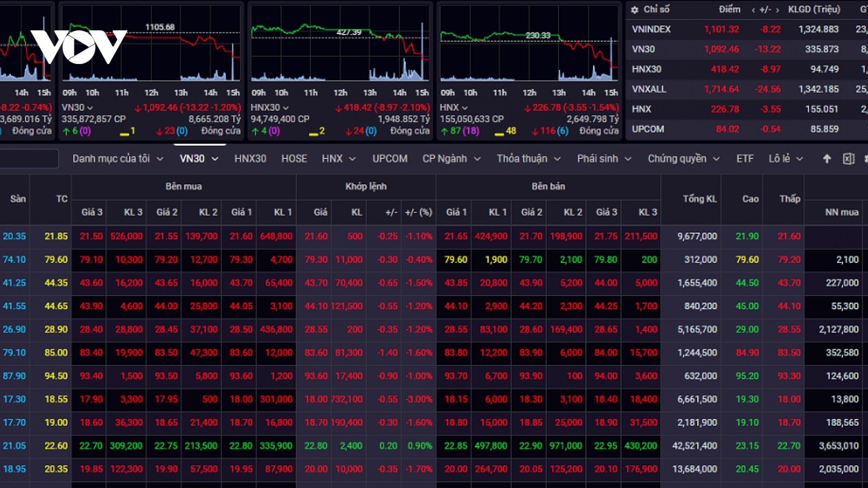Select the VNXALL row in index list
Screen dimensions: 868x488
pos(748,89)
